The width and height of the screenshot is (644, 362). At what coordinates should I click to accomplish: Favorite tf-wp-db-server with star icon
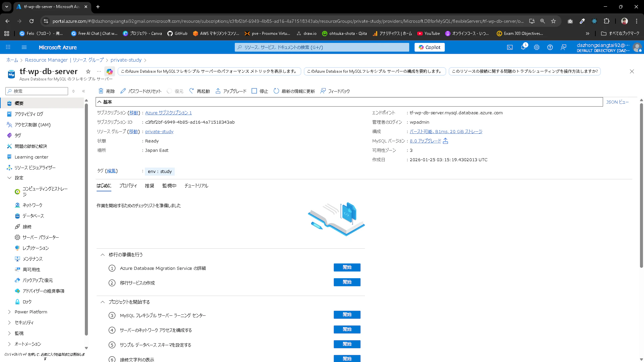pos(88,71)
